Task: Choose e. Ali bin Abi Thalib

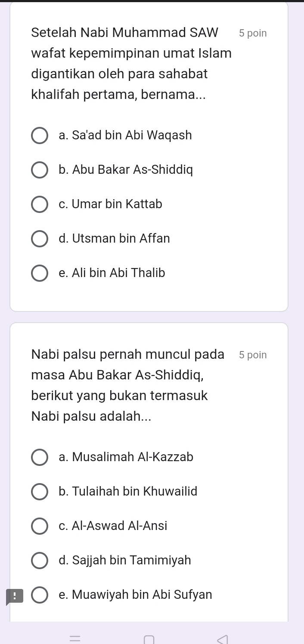Action: [x=40, y=273]
